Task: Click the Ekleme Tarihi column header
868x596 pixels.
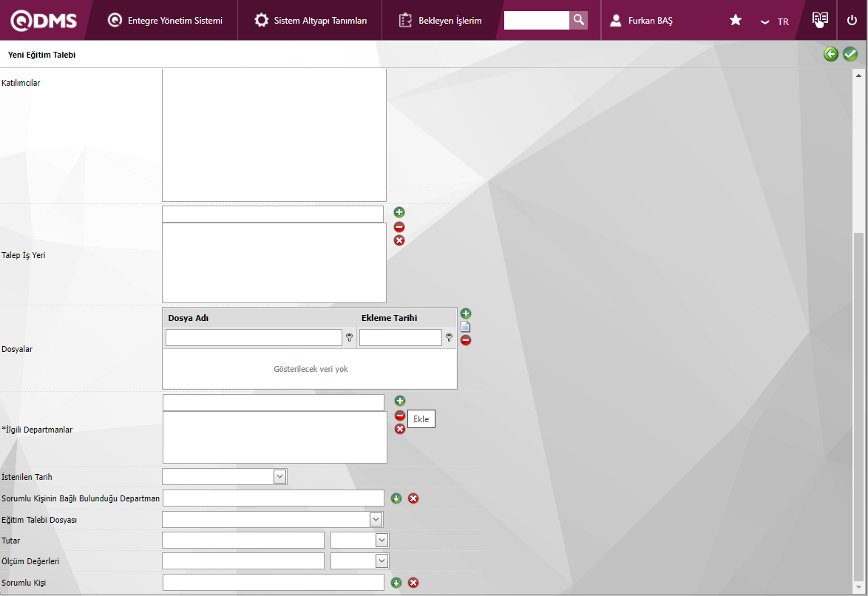Action: [389, 318]
